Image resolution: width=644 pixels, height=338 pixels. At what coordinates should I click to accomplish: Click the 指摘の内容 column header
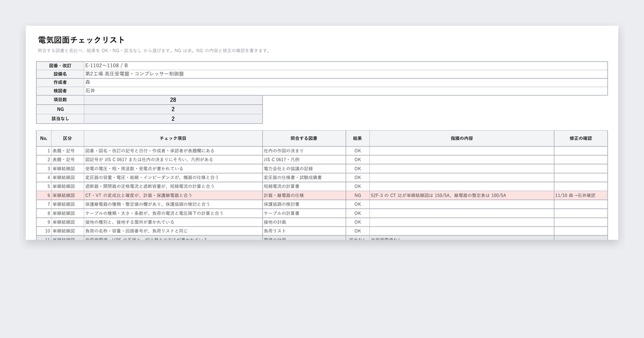[462, 138]
